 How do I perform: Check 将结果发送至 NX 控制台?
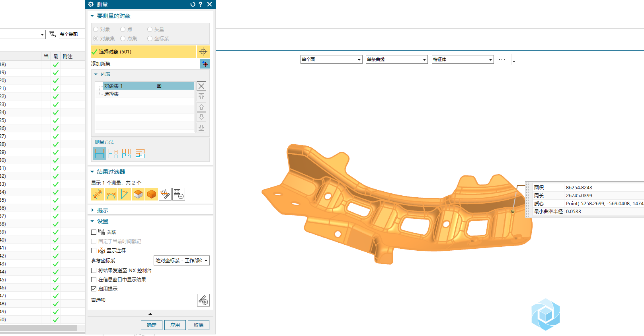point(94,270)
